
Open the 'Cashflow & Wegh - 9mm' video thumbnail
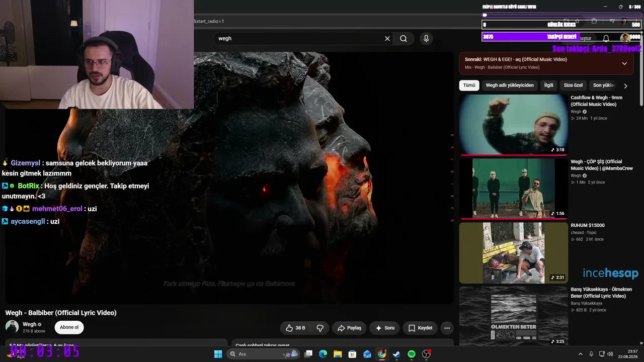[x=514, y=125]
